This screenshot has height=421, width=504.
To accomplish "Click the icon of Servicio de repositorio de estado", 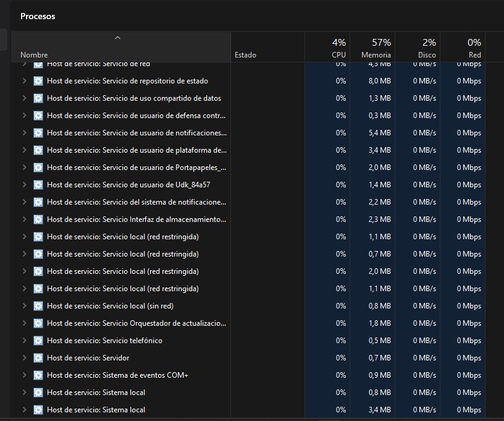I will [x=38, y=81].
